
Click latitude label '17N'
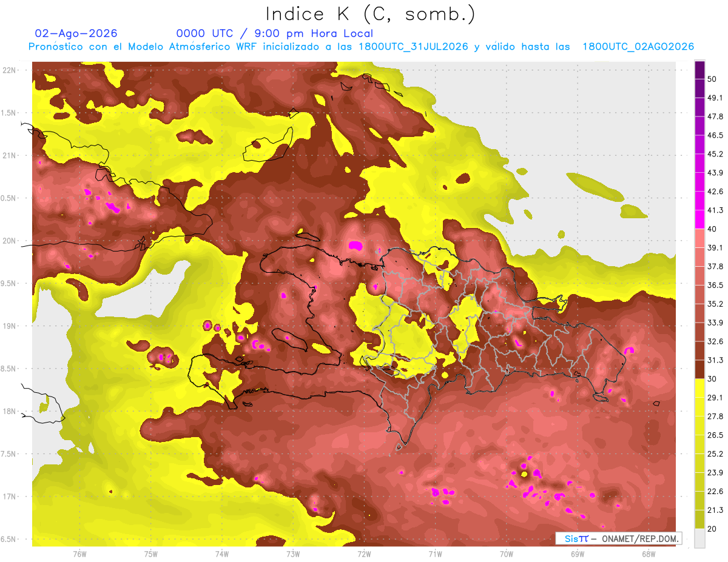(10, 497)
